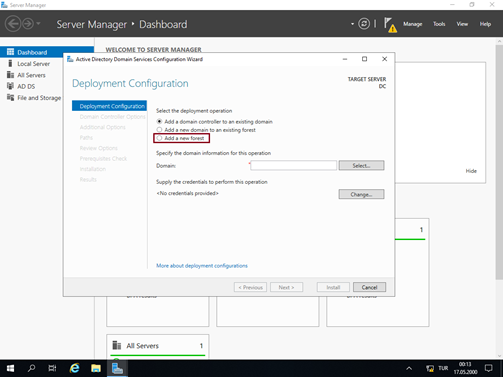Click the Local Server icon in sidebar
The width and height of the screenshot is (503, 377).
(10, 63)
